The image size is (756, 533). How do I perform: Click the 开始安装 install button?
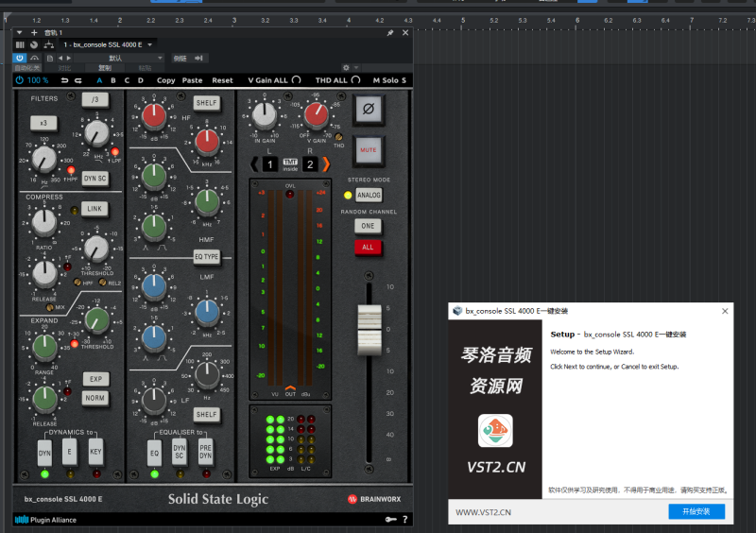696,511
